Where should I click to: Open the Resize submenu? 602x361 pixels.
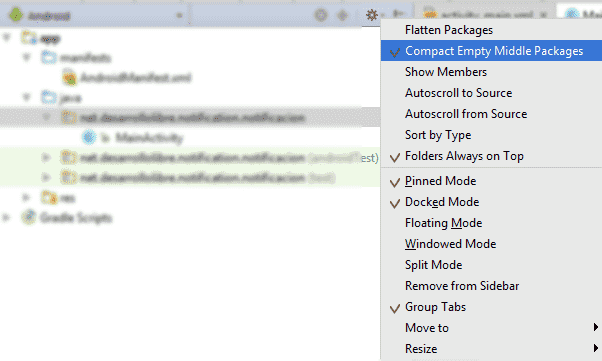click(x=491, y=349)
